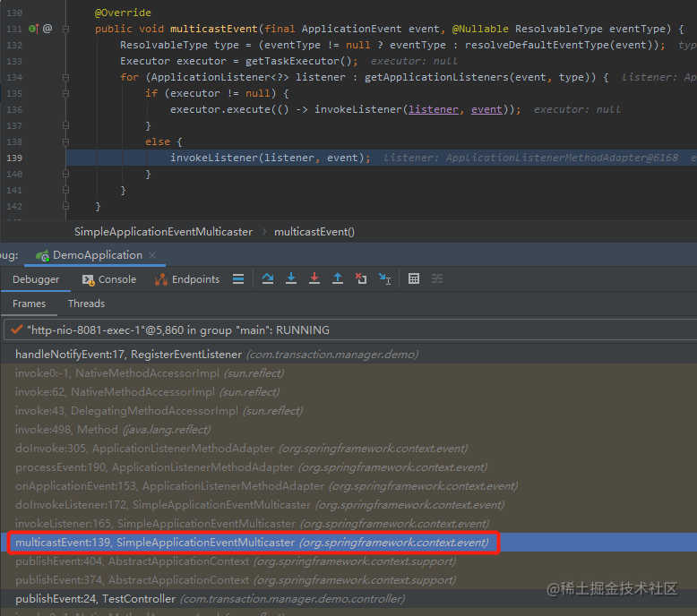Select the invoke:498 Method frame
The height and width of the screenshot is (616, 697).
coord(348,430)
